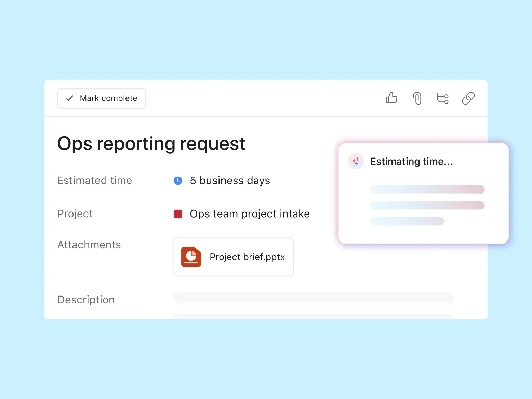Image resolution: width=532 pixels, height=399 pixels.
Task: Select the red project color square
Action: click(178, 214)
